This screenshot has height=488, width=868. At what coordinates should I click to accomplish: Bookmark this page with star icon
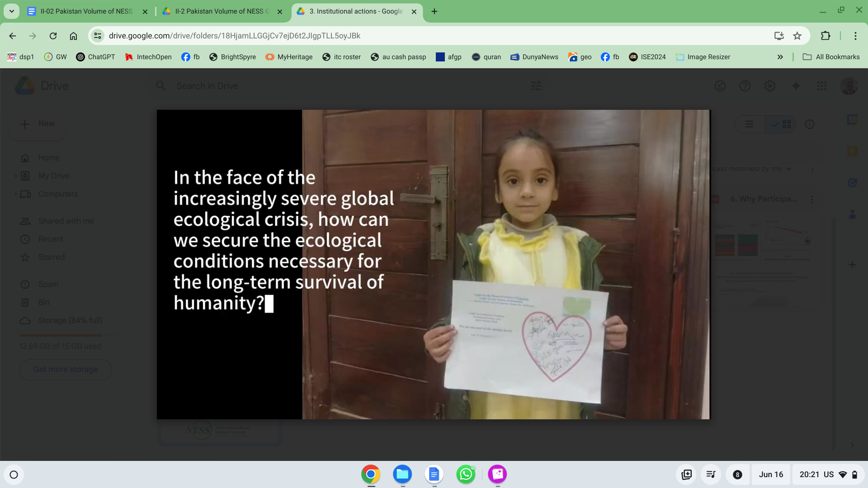click(797, 36)
